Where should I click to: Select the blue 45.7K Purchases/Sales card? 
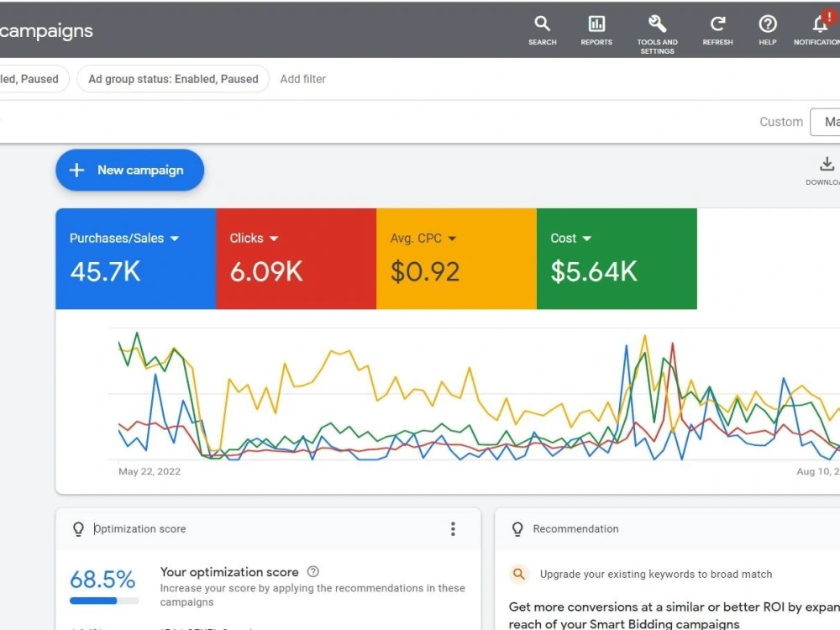pyautogui.click(x=135, y=259)
